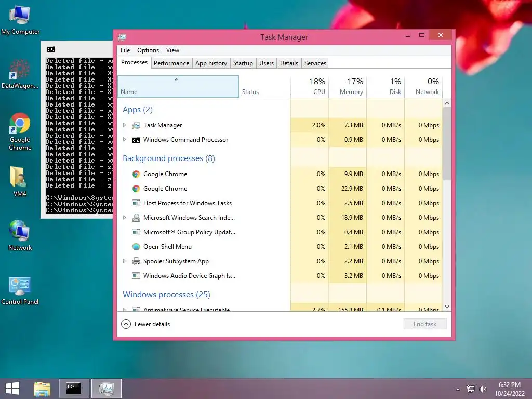Click the scrollbar down arrow
The height and width of the screenshot is (399, 532).
[x=447, y=307]
